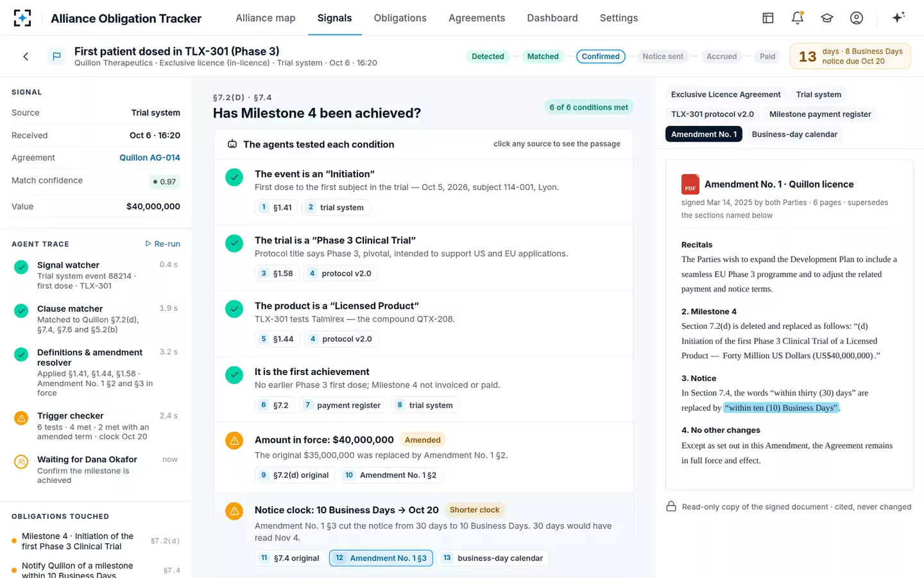Open citation 5 §1.44

coord(277,339)
